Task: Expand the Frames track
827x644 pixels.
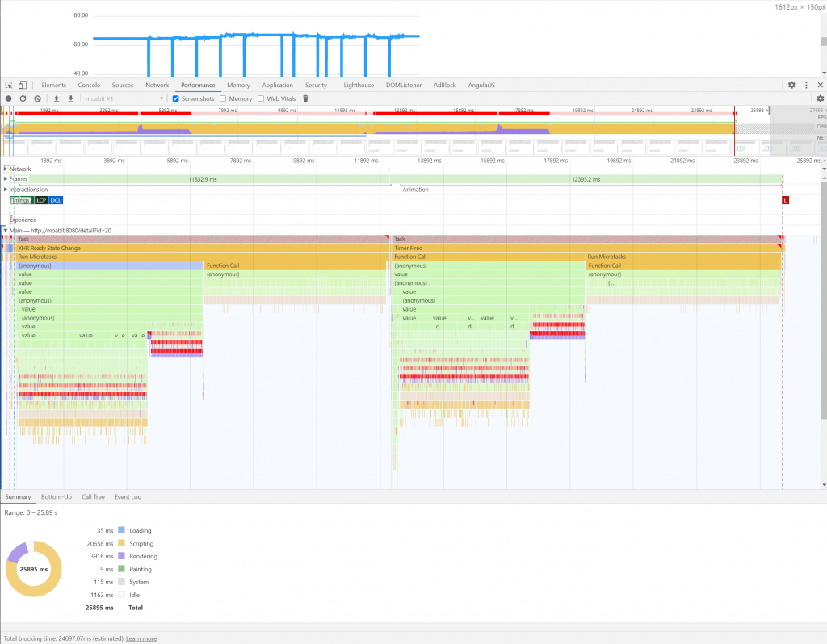Action: (6, 179)
